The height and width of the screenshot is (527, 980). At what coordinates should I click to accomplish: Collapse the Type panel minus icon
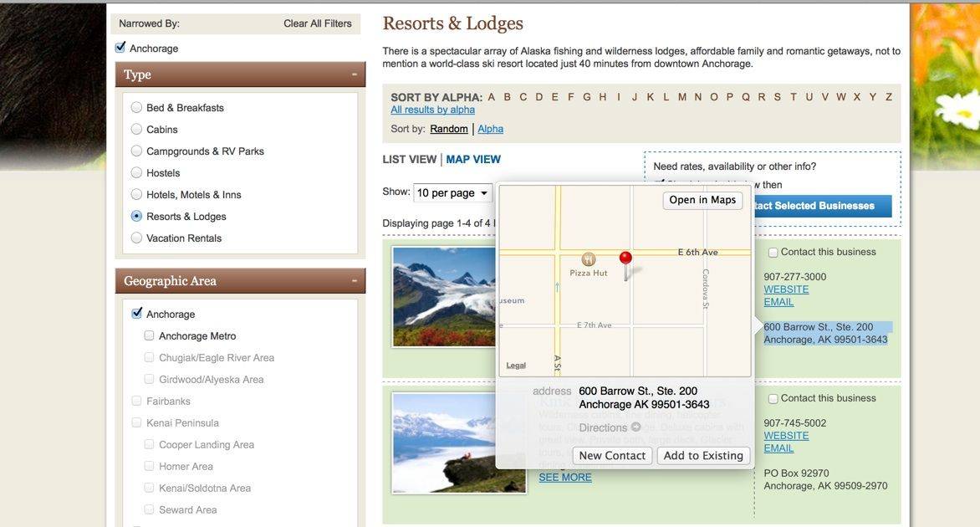(355, 74)
